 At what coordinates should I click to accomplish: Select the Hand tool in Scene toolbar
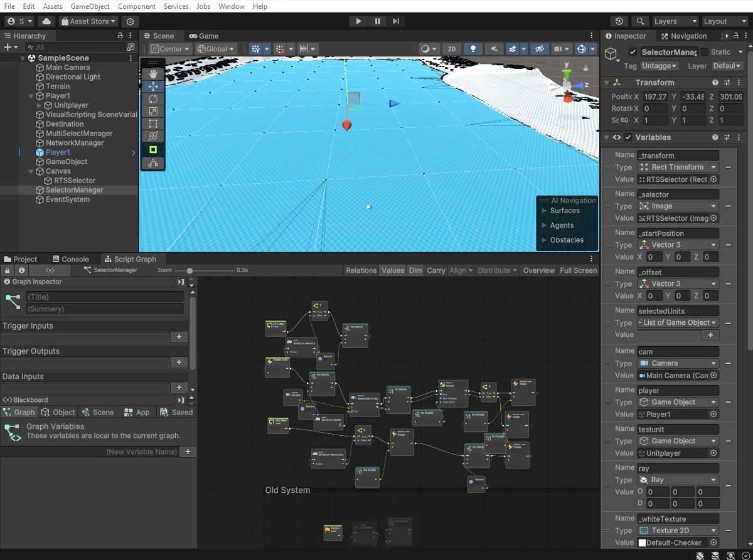(x=153, y=74)
